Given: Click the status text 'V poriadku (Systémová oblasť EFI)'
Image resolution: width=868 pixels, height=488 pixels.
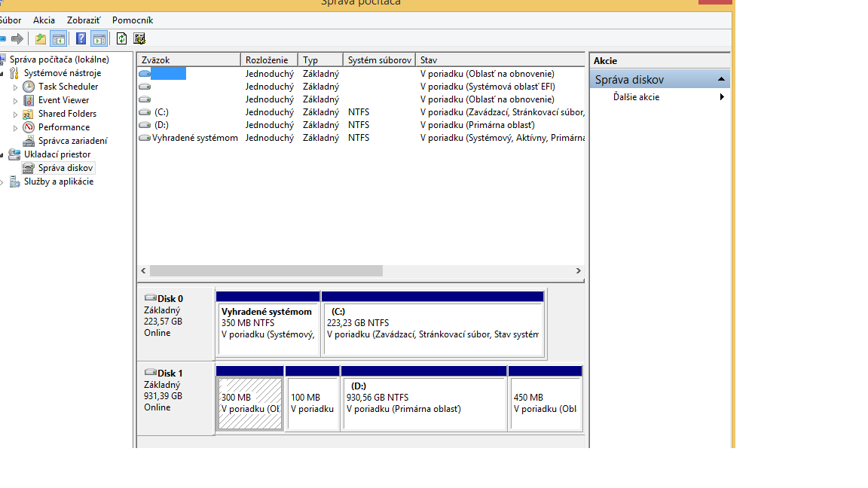Looking at the screenshot, I should click(x=487, y=87).
